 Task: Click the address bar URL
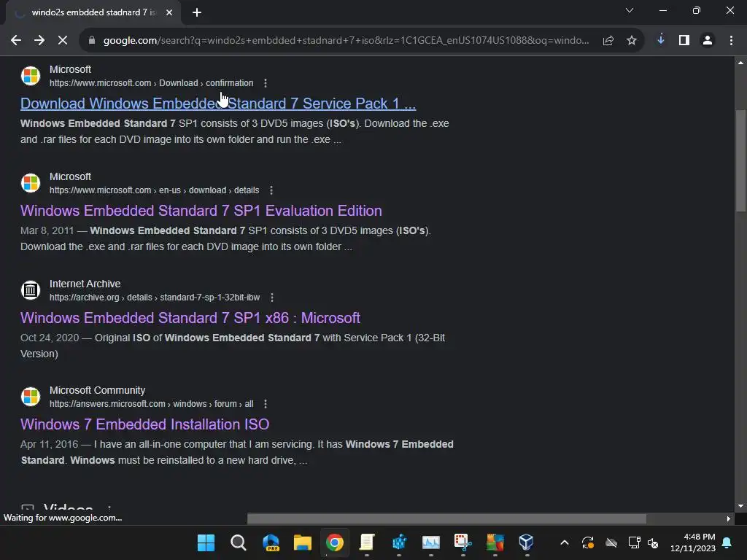coord(346,41)
